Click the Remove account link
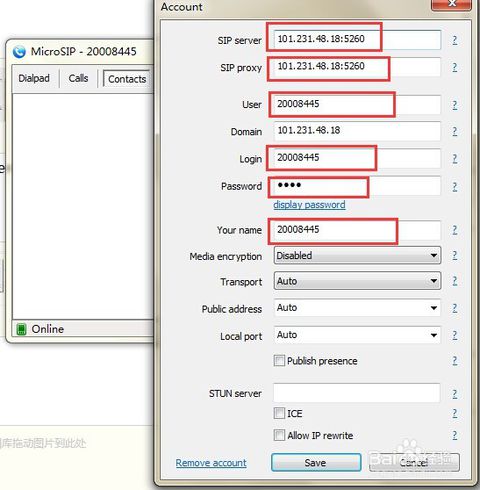This screenshot has width=480, height=490. point(211,463)
